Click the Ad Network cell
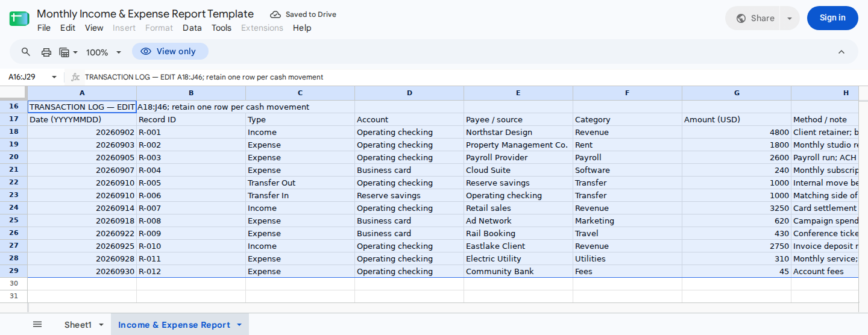Image resolution: width=868 pixels, height=335 pixels. coord(518,221)
